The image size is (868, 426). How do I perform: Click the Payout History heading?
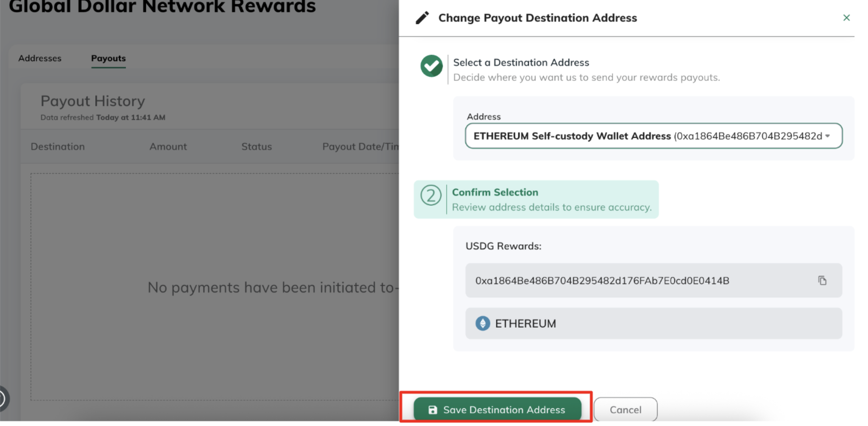pos(92,101)
